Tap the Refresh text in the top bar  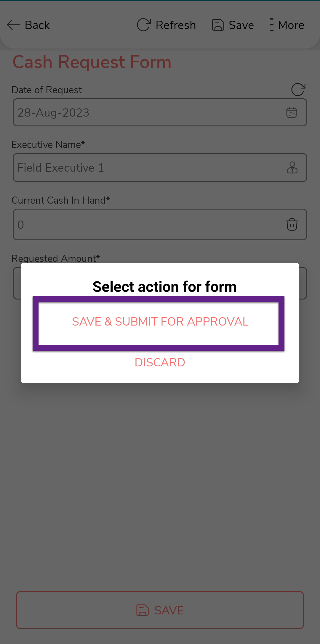click(x=176, y=25)
